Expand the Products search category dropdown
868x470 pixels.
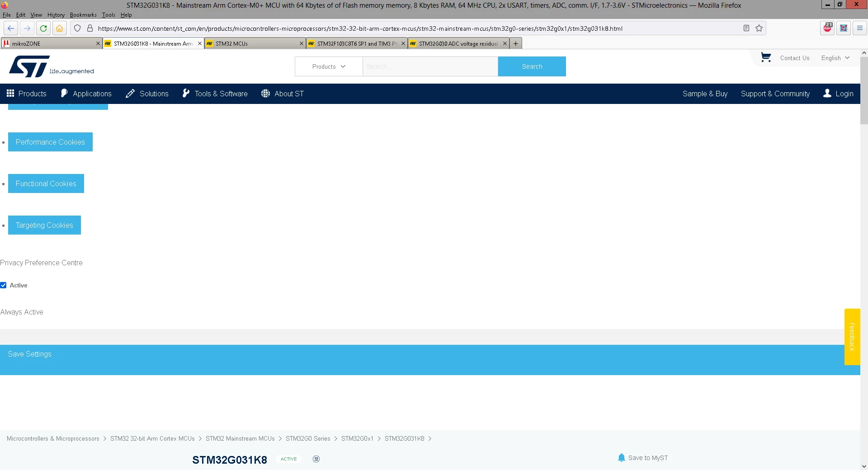329,66
